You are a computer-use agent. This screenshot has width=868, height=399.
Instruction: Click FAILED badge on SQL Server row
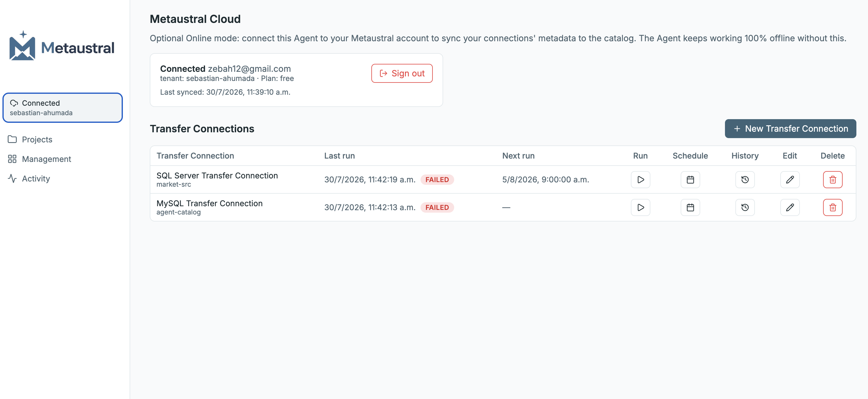click(437, 179)
